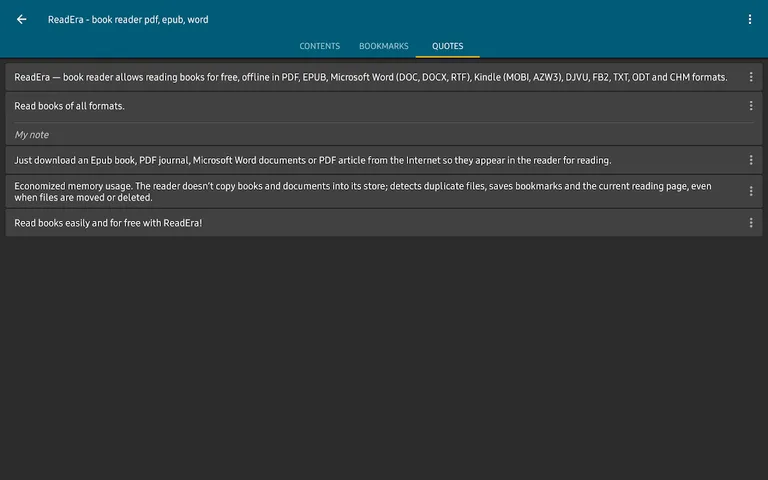
Task: Click the title 'ReadEra - book reader pdf, epub, word'
Action: [128, 20]
